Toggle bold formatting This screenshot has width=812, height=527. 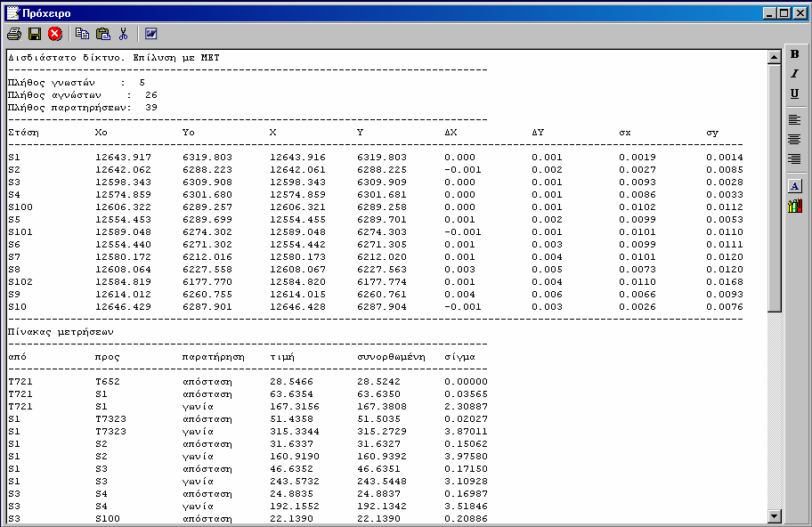click(x=794, y=54)
